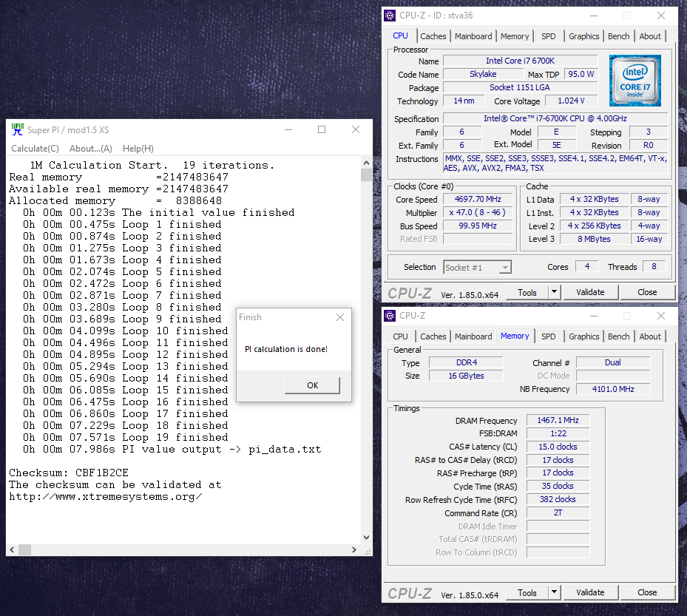Click the Intel Core i7 logo badge
The image size is (687, 616).
[634, 81]
